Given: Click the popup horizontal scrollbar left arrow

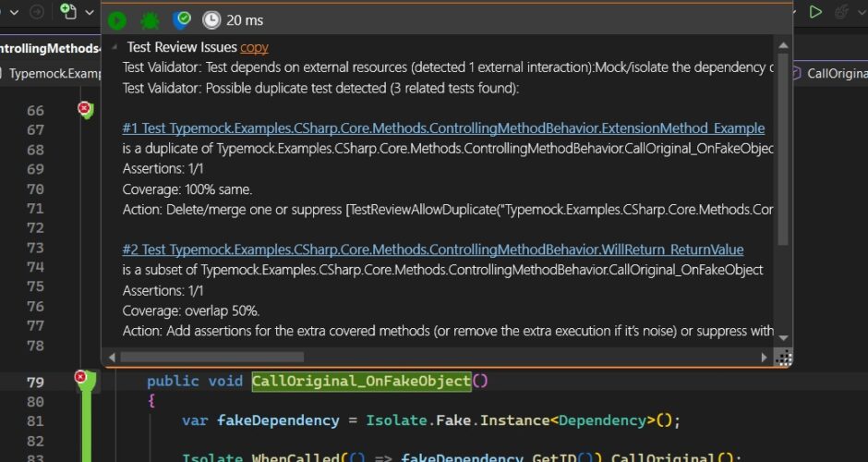Looking at the screenshot, I should (x=111, y=358).
